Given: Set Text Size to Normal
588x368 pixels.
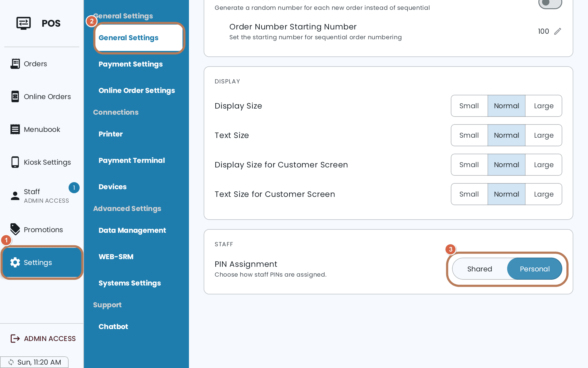Looking at the screenshot, I should point(507,135).
